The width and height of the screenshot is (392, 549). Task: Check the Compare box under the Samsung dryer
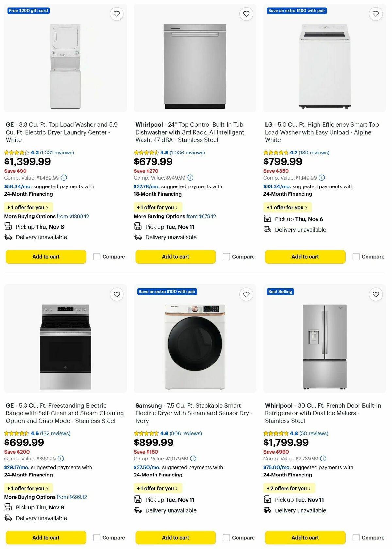tap(226, 538)
